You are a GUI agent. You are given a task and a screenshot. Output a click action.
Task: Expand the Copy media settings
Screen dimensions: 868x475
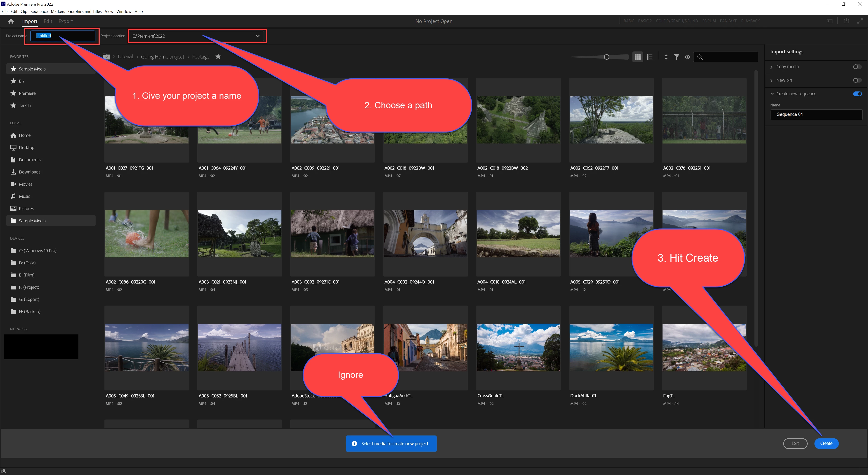[x=772, y=67]
